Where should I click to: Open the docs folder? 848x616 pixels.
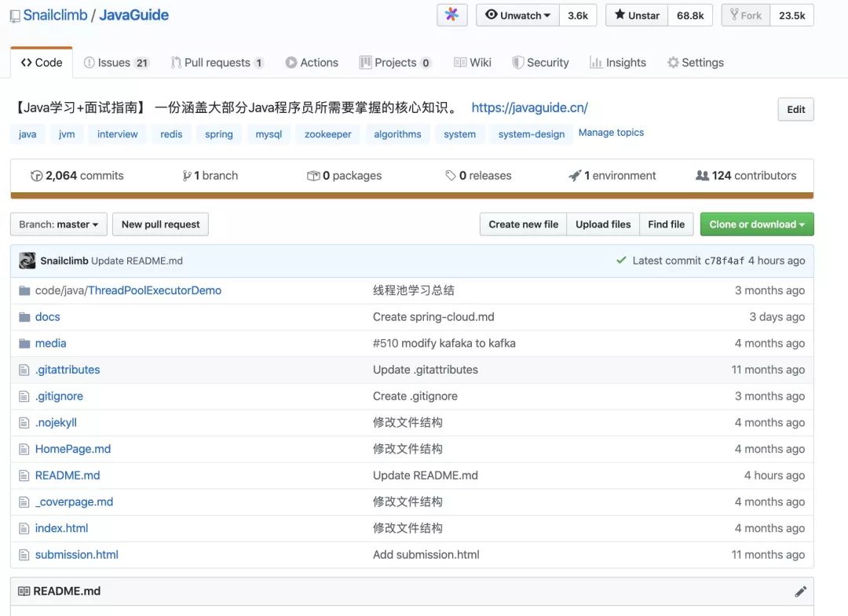(x=48, y=317)
